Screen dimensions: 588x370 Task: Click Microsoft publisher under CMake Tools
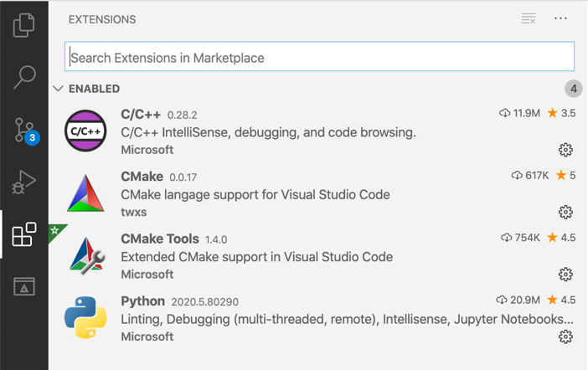click(x=147, y=275)
